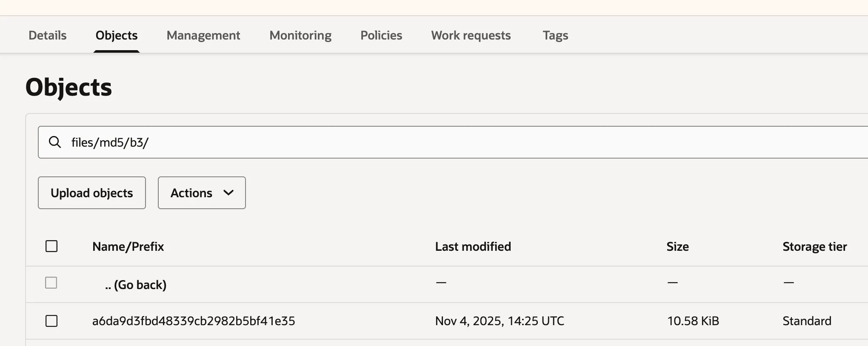The height and width of the screenshot is (346, 868).
Task: Toggle the select-all objects checkbox
Action: 51,246
